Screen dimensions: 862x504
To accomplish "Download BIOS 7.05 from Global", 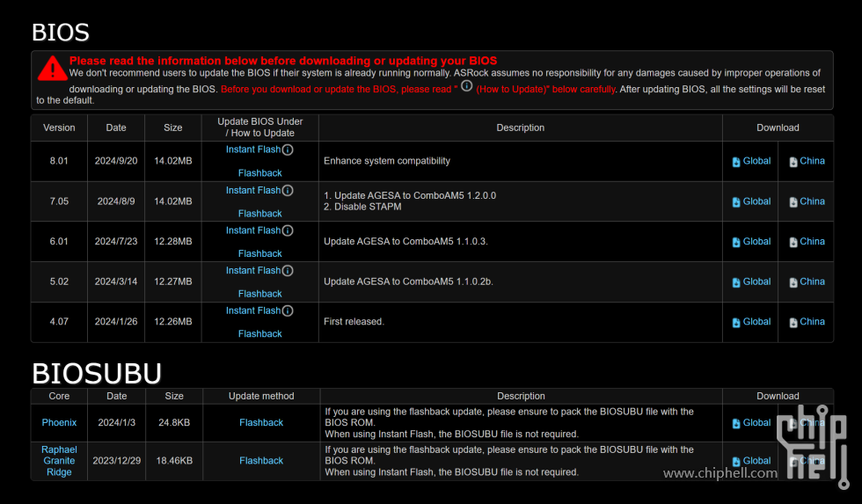I will [x=751, y=201].
